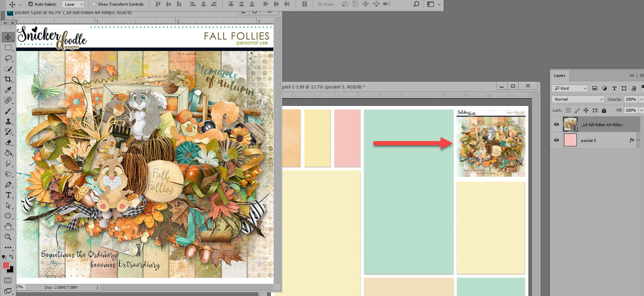
Task: Toggle lock all padlock icon
Action: 604,110
